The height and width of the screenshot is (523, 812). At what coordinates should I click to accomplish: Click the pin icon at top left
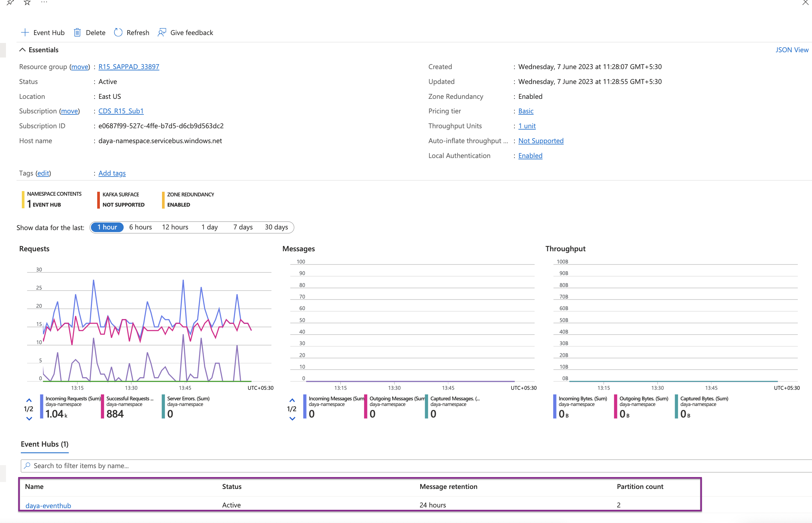tap(10, 3)
